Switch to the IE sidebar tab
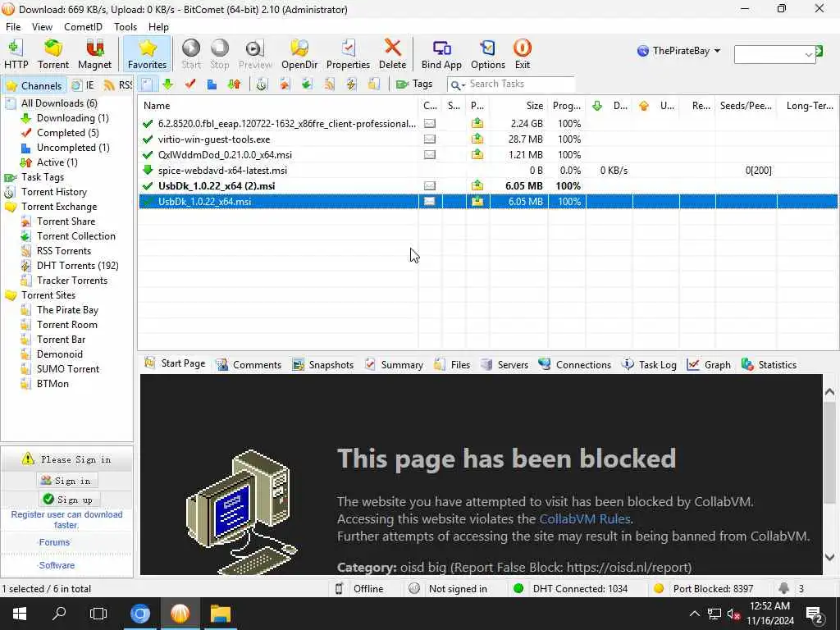The image size is (840, 630). coord(84,85)
